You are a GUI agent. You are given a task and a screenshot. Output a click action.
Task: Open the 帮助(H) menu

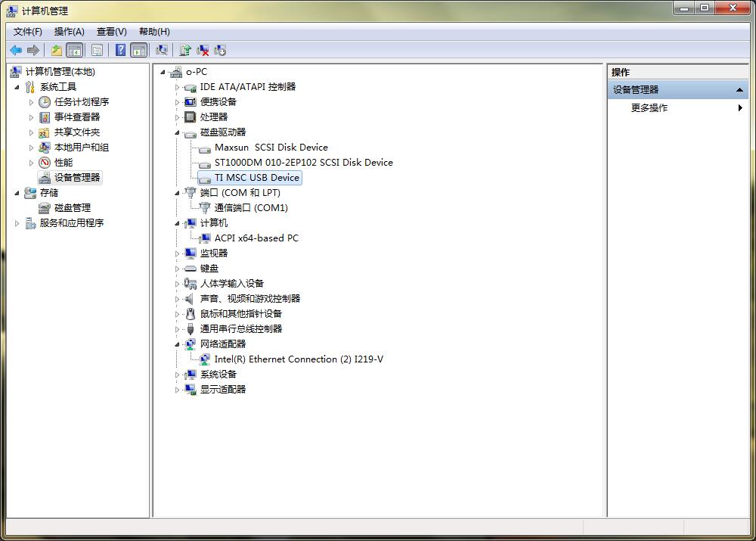coord(154,32)
